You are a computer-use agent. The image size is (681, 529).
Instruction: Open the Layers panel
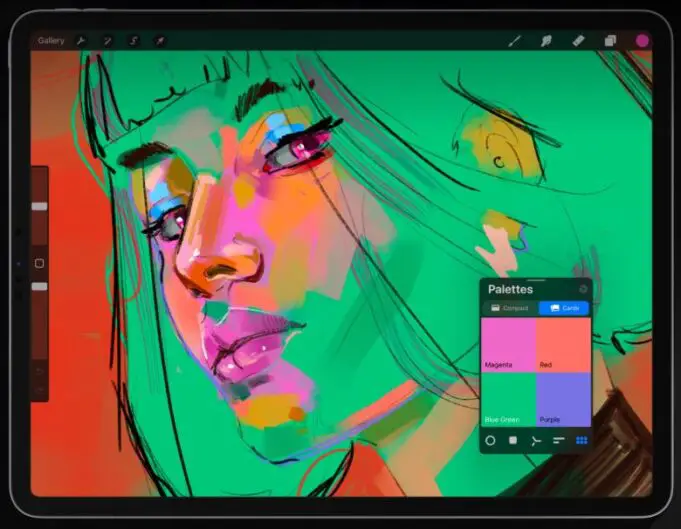click(x=610, y=41)
